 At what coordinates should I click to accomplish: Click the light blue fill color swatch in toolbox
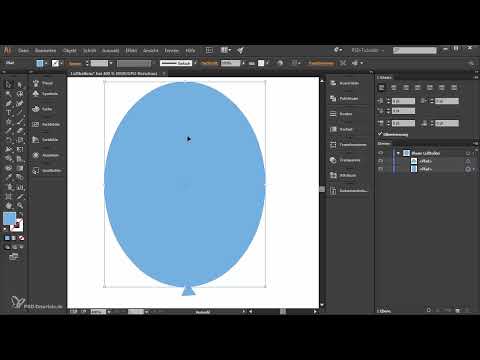pos(9,219)
